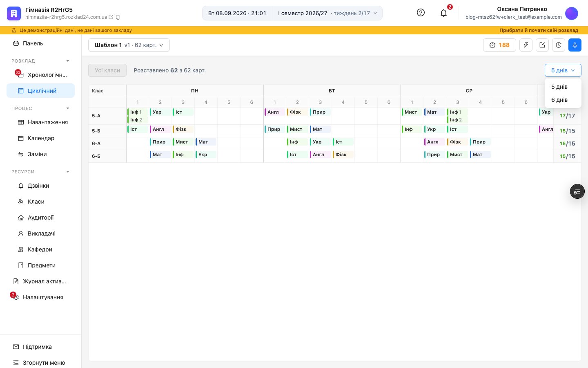Expand the Шаблон 1 template dropdown
Image resolution: width=588 pixels, height=368 pixels.
(x=129, y=45)
